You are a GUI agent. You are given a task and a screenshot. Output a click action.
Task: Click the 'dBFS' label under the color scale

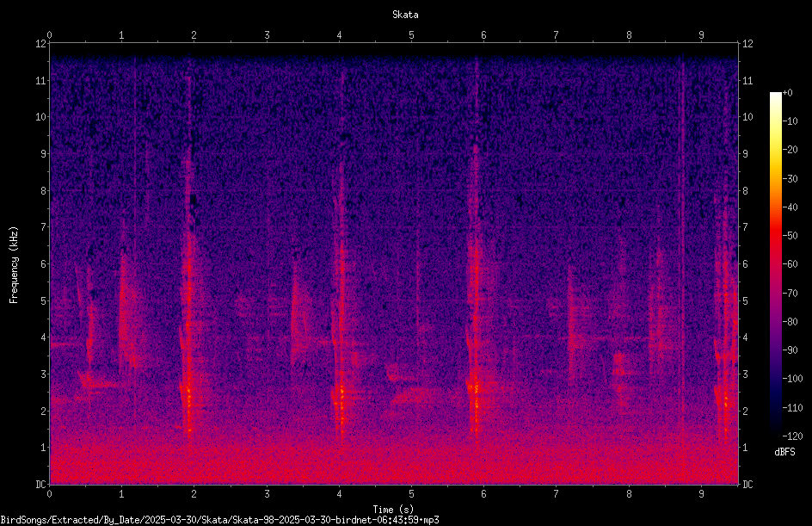[784, 452]
